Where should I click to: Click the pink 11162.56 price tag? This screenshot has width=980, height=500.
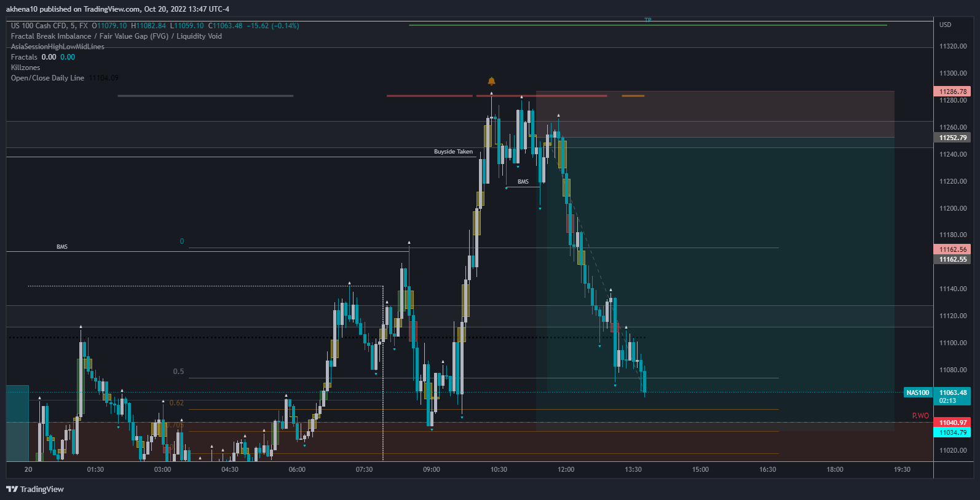[952, 249]
